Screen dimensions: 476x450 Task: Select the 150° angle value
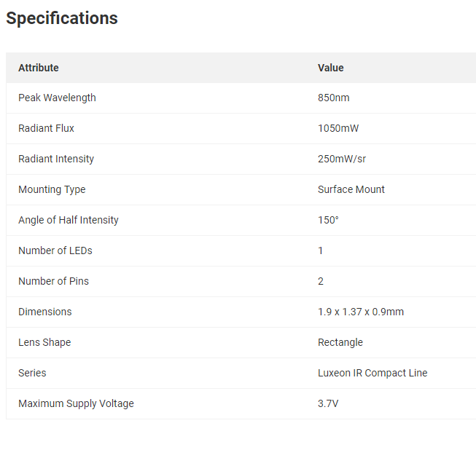click(x=328, y=220)
